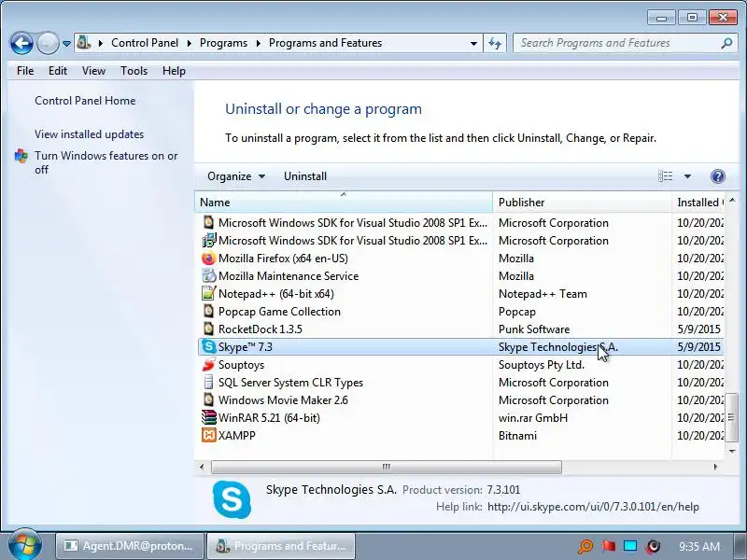
Task: Click the XAMPP icon in list
Action: click(x=208, y=435)
